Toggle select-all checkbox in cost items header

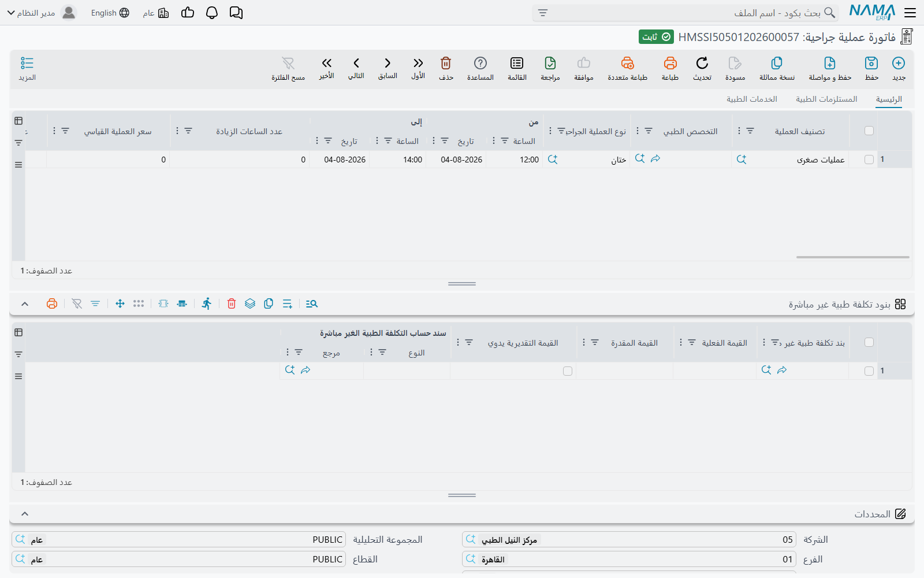pyautogui.click(x=869, y=342)
